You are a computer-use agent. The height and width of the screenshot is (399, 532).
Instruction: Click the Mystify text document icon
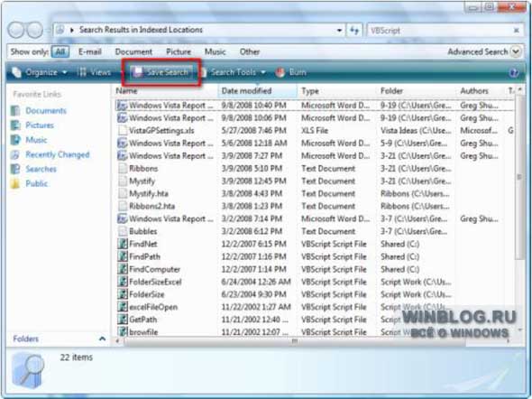[x=123, y=181]
